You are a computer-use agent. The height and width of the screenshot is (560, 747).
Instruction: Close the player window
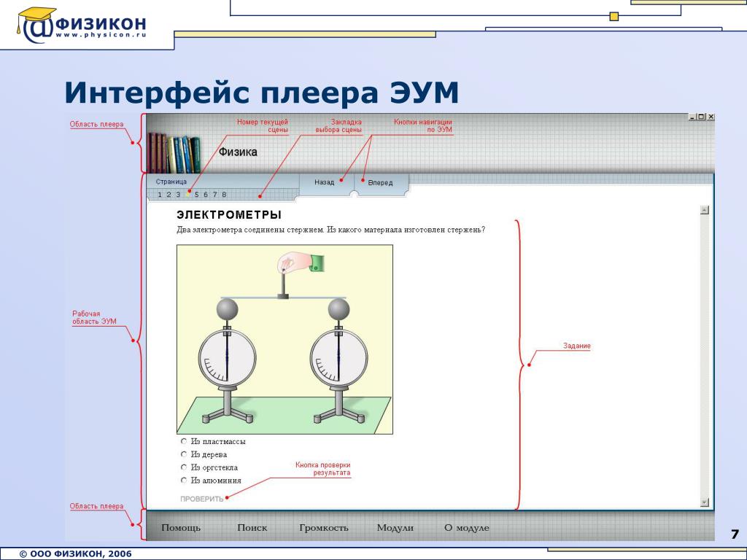(x=711, y=117)
